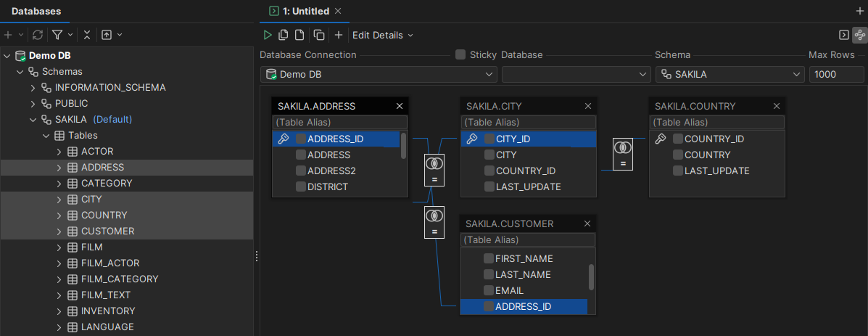Click the export arrow icon in Databases toolbar
Image resolution: width=868 pixels, height=336 pixels.
click(x=107, y=35)
